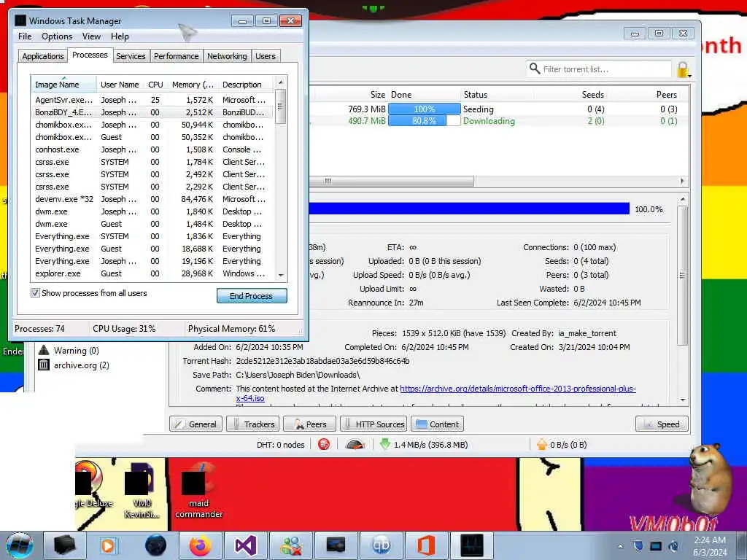The height and width of the screenshot is (560, 747).
Task: Open the maid commander desktop shortcut
Action: 198,491
